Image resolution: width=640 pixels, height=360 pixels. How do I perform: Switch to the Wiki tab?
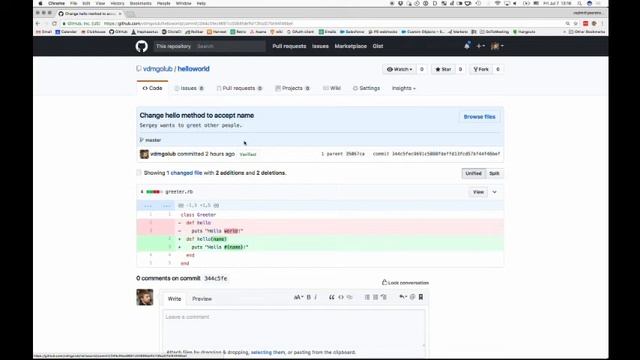(332, 88)
